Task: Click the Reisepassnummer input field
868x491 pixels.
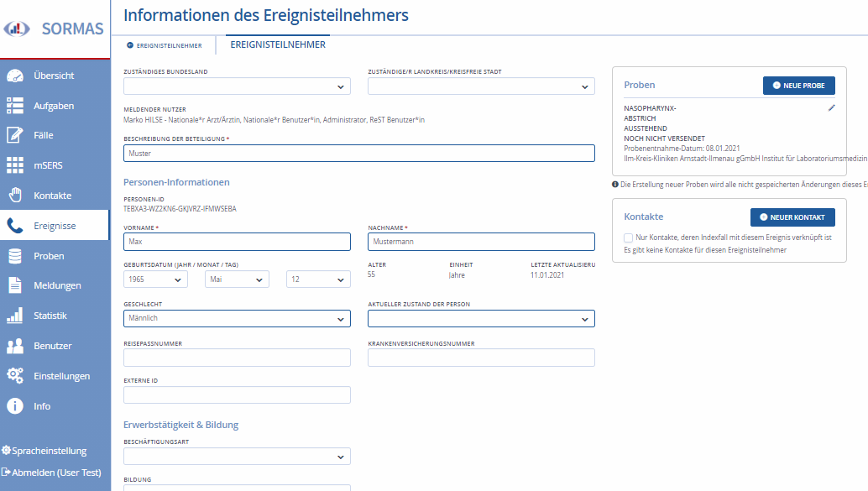Action: [x=237, y=358]
